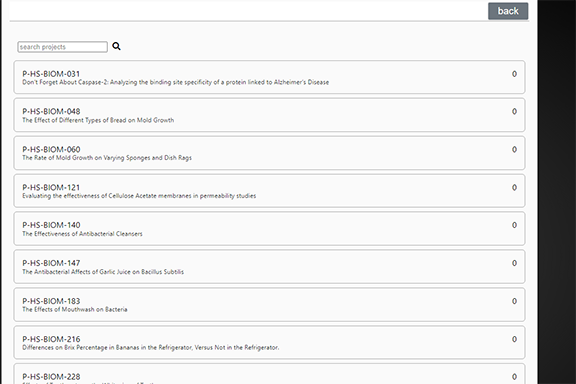Click the Caspase-2 Alzheimer's project description

[176, 82]
